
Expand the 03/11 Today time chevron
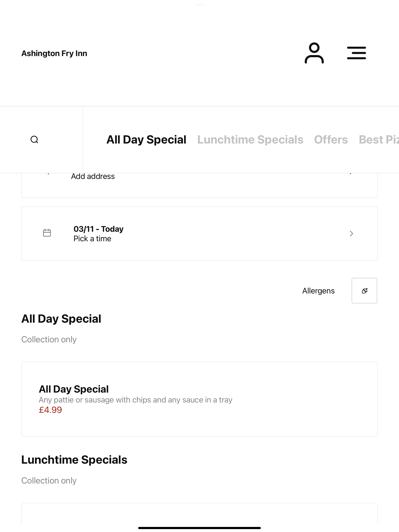point(351,233)
